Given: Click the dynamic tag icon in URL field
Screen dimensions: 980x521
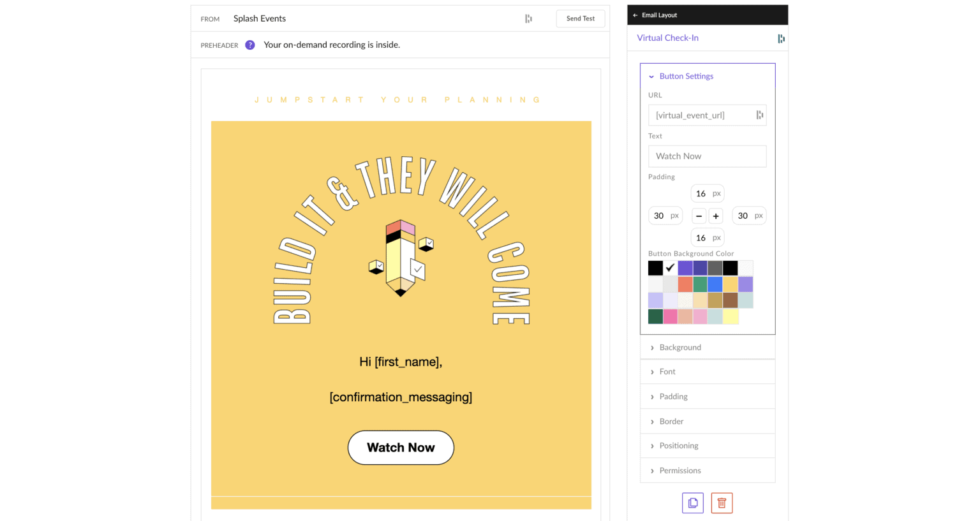Looking at the screenshot, I should [759, 115].
